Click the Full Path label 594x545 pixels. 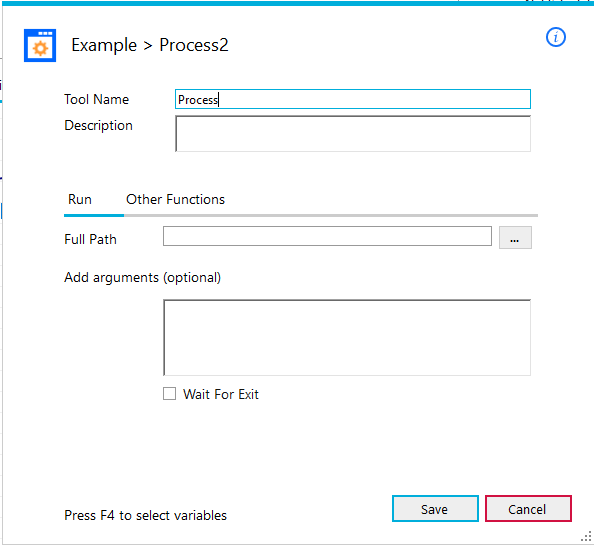point(90,239)
